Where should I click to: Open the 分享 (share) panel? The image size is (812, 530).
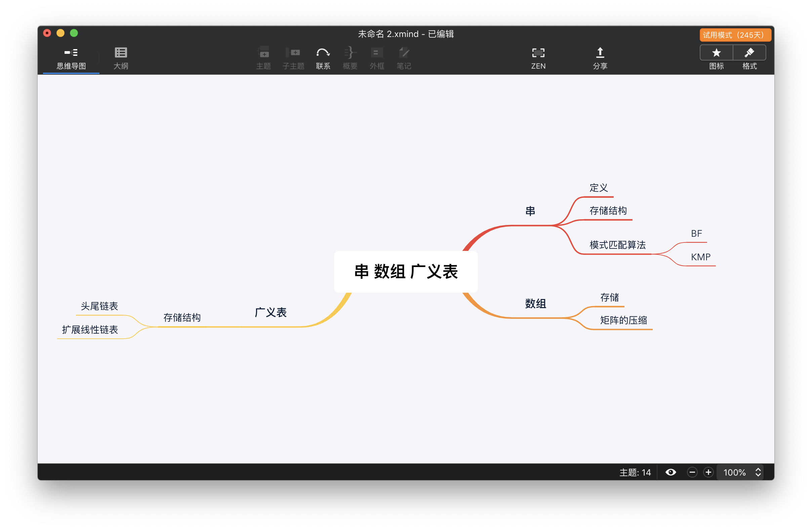600,57
